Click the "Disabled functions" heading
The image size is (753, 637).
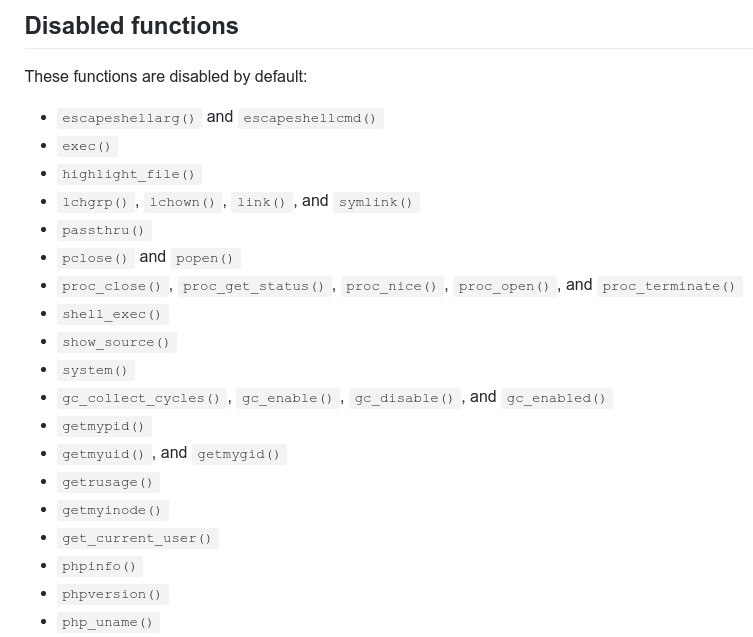pos(131,26)
